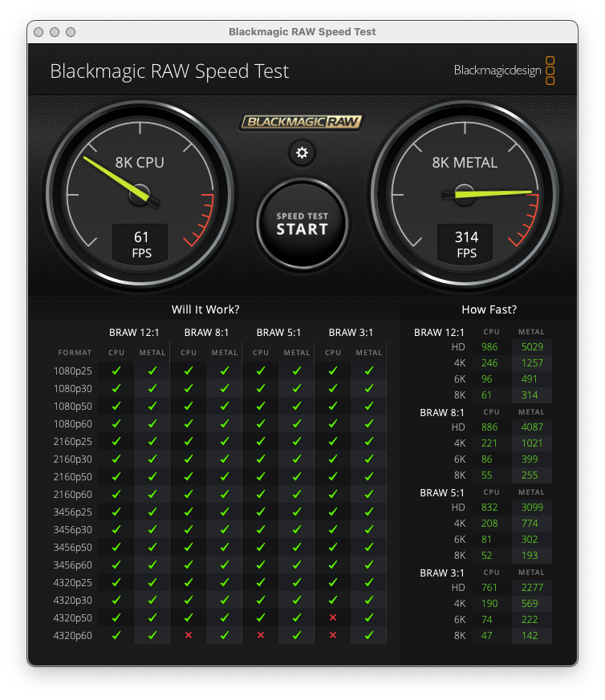The width and height of the screenshot is (605, 700).
Task: Click red X for 4320p60 BRAW 3:1 CPU
Action: [332, 635]
